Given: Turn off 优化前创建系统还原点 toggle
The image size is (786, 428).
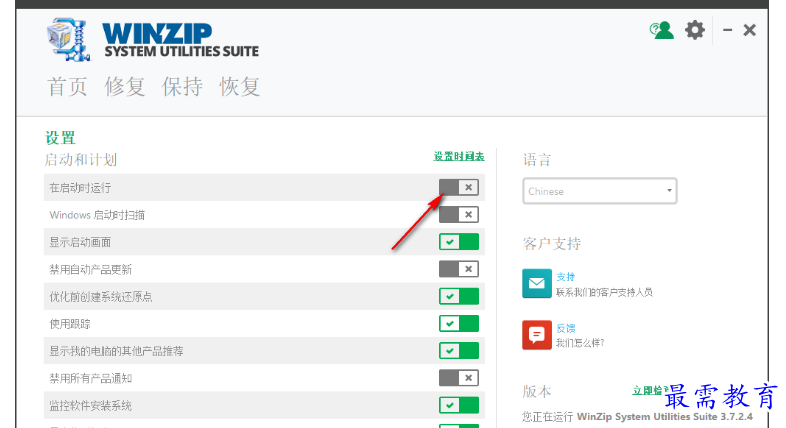Looking at the screenshot, I should click(x=459, y=296).
